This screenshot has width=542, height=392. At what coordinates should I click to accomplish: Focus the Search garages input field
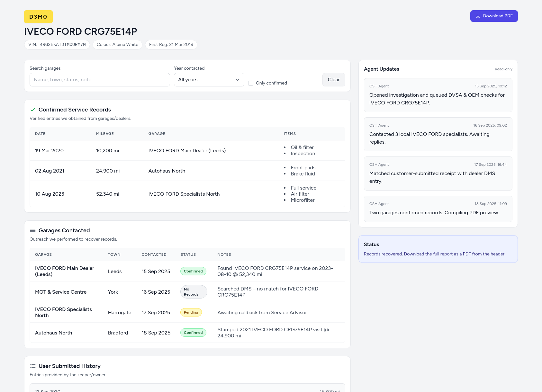pos(100,80)
